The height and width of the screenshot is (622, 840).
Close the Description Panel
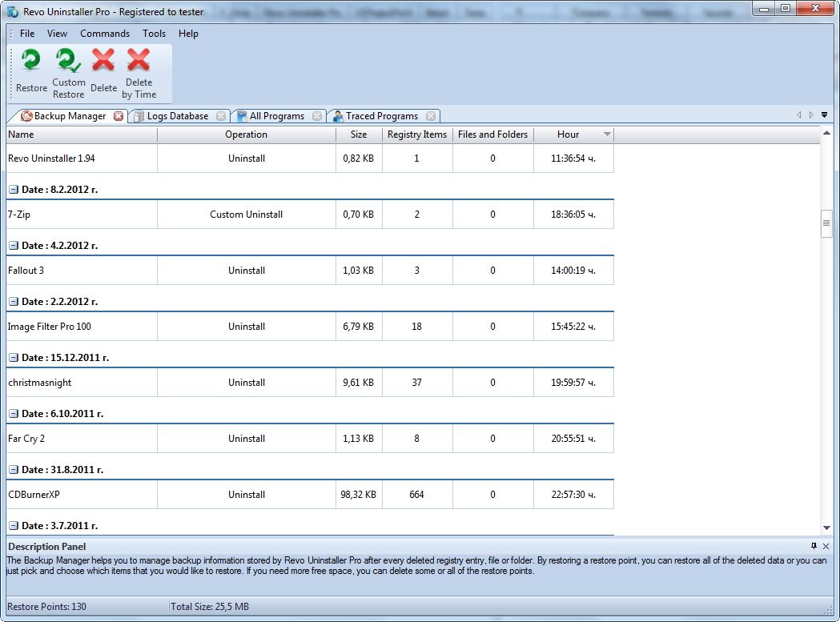click(x=826, y=547)
